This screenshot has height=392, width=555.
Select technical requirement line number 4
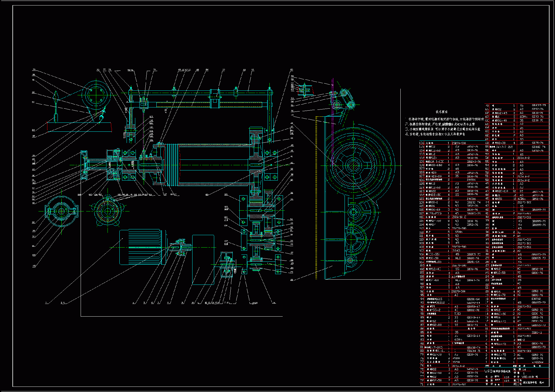click(435, 134)
